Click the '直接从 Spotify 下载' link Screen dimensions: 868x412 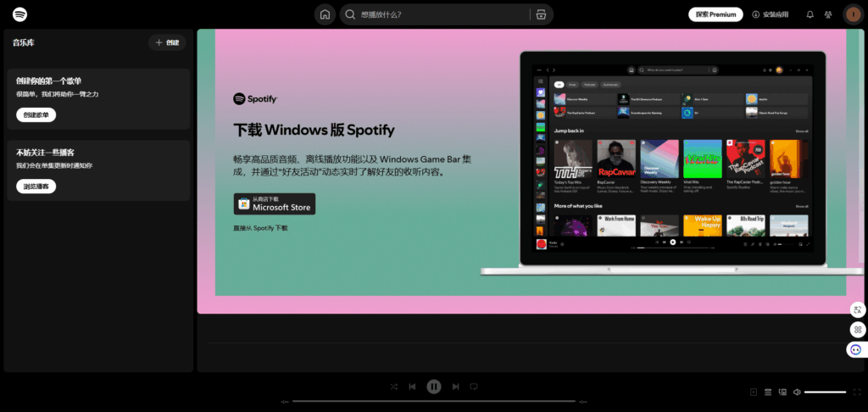260,228
